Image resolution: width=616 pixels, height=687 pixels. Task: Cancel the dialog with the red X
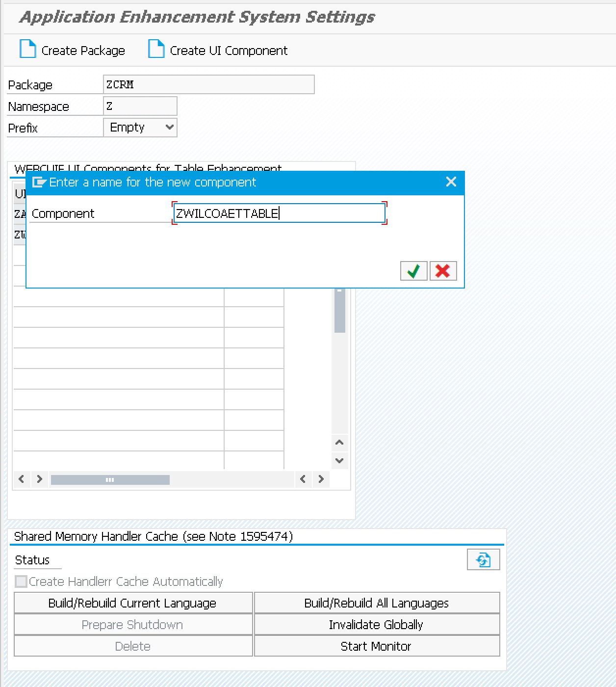(443, 271)
